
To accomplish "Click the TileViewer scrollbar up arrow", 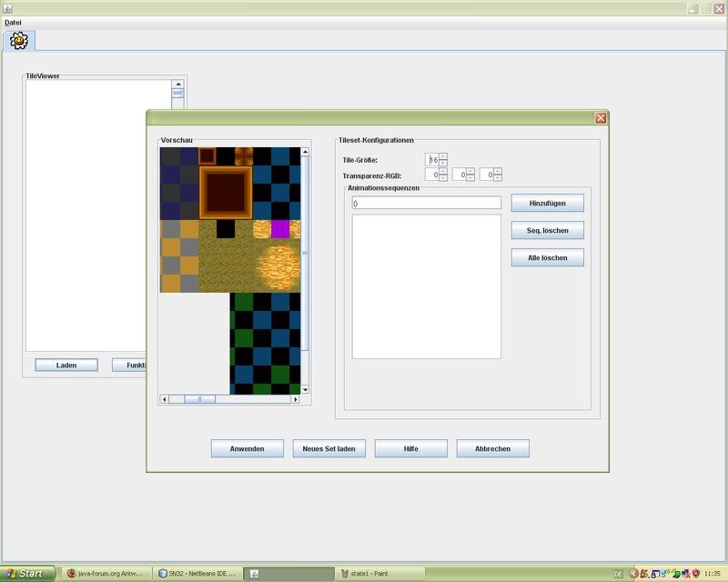I will tap(178, 84).
